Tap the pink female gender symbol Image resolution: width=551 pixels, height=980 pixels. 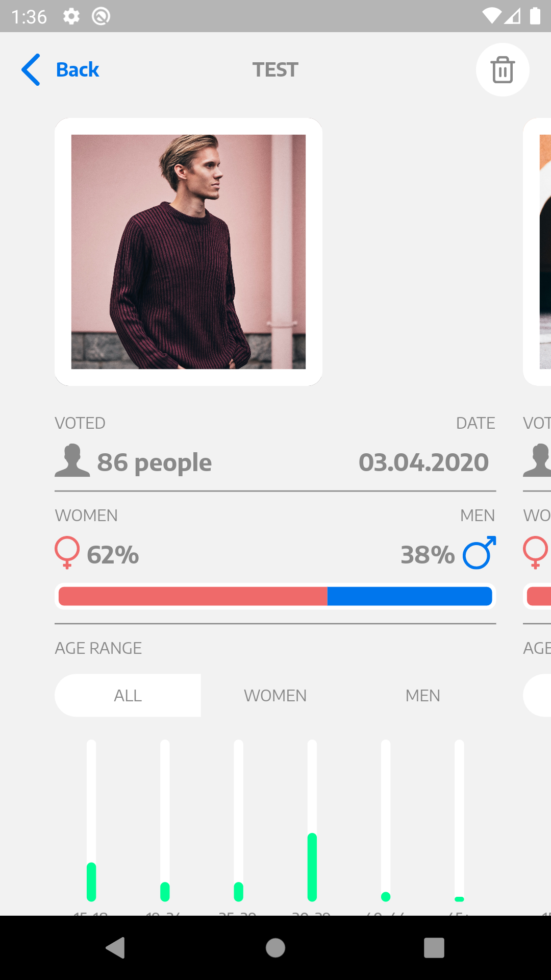point(67,552)
